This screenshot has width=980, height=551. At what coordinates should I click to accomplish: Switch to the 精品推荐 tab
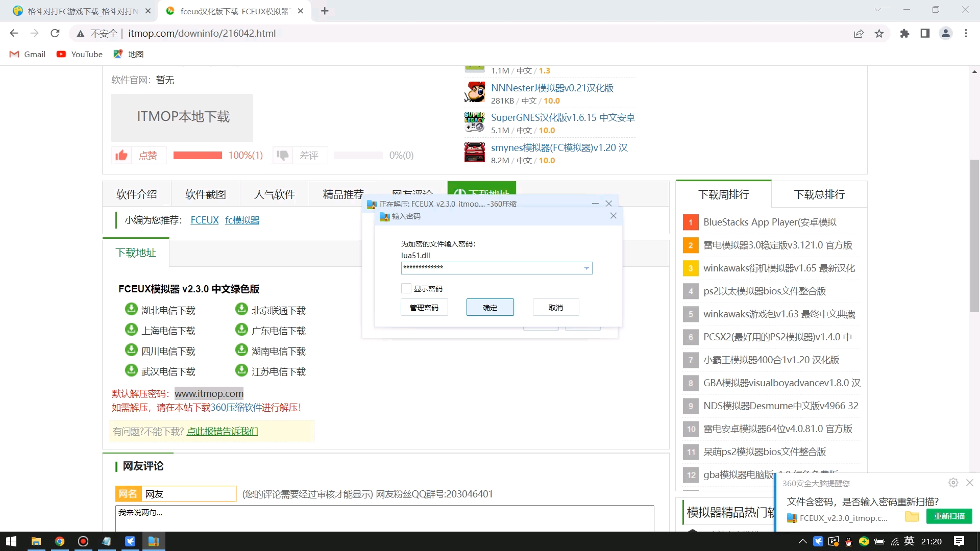[344, 194]
